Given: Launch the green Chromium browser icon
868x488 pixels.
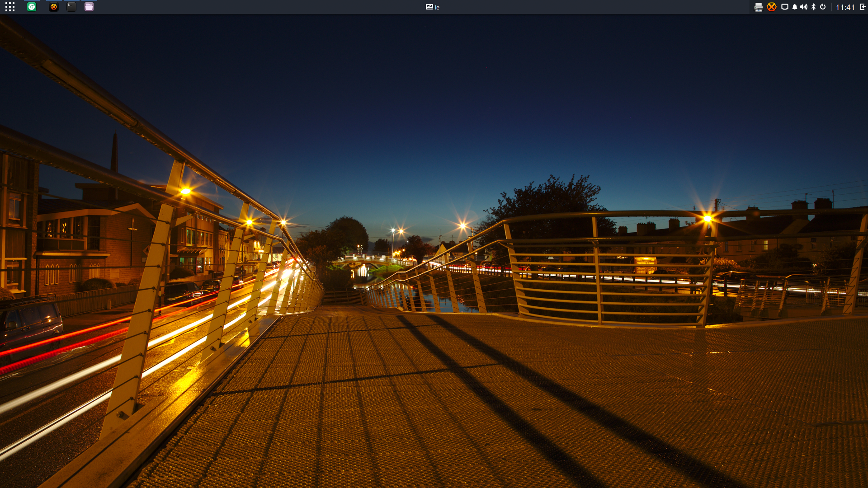Looking at the screenshot, I should click(x=32, y=7).
